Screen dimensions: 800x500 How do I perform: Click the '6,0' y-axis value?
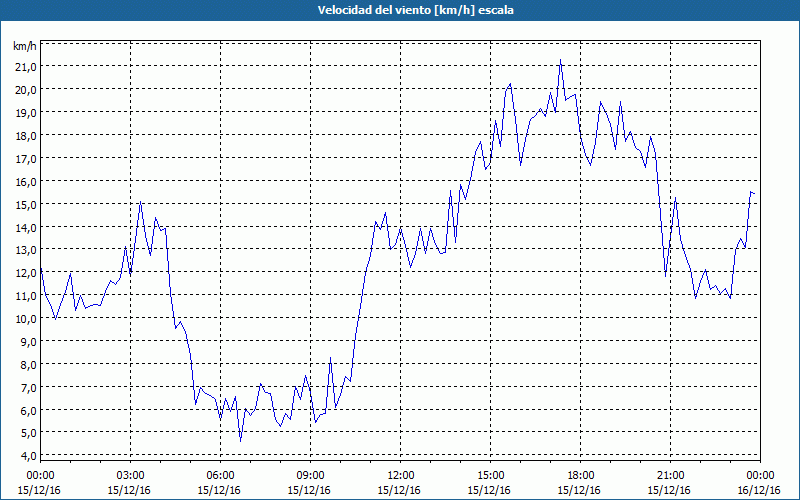tap(28, 411)
